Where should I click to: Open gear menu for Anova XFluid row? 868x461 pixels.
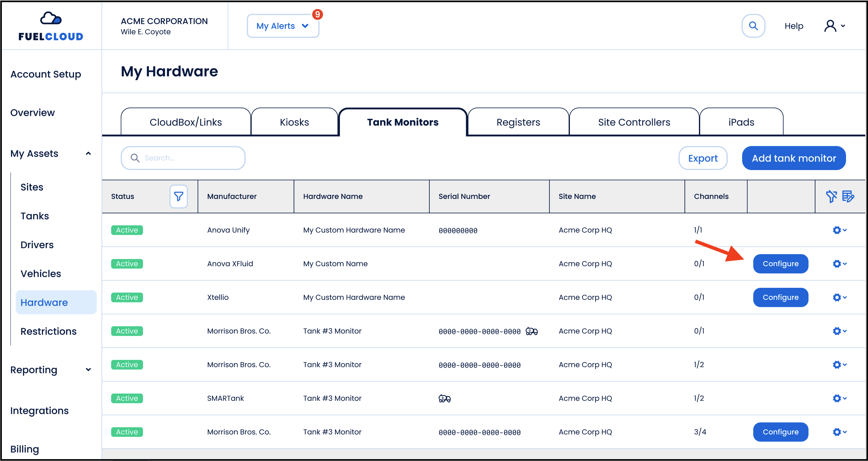coord(839,264)
